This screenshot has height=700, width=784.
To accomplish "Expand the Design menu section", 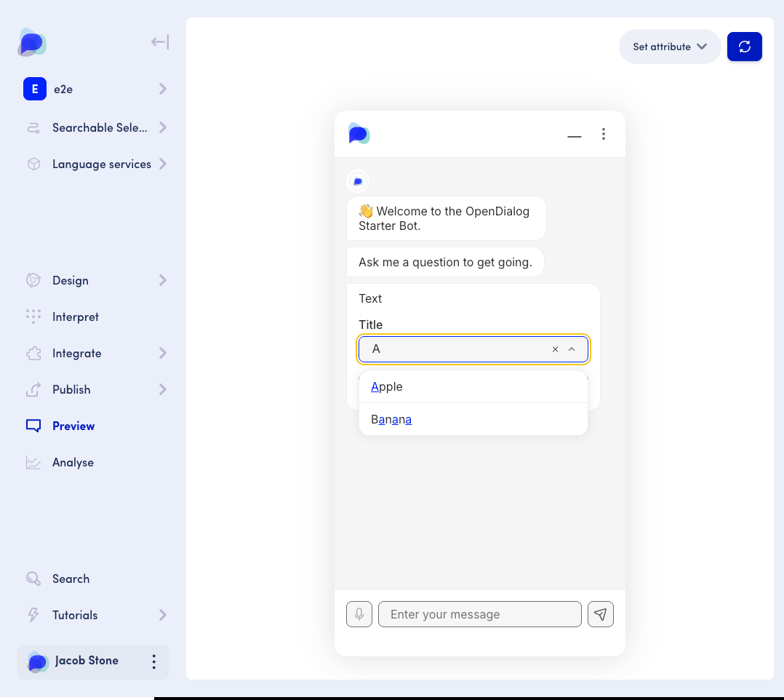I will pyautogui.click(x=162, y=280).
